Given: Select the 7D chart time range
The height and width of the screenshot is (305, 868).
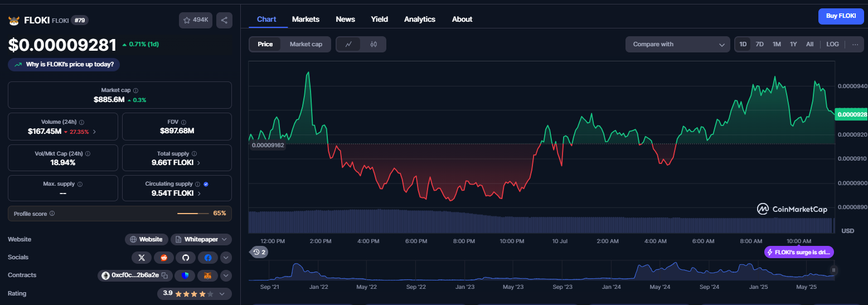Looking at the screenshot, I should [759, 44].
